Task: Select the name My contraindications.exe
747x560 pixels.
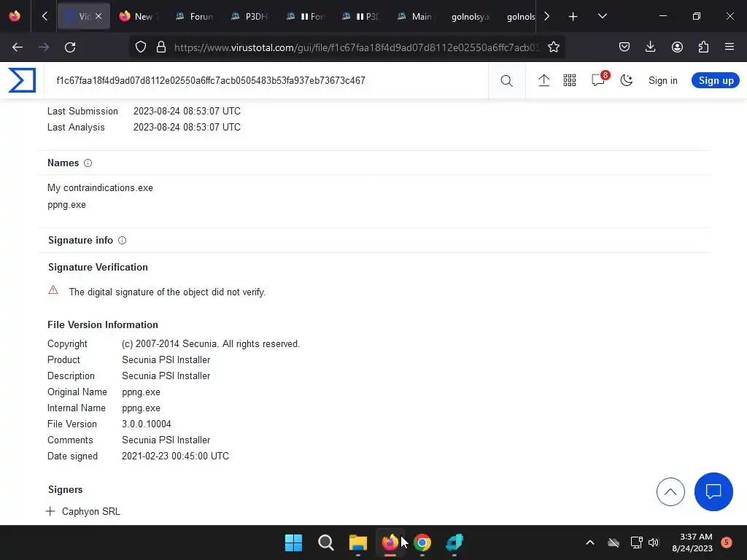Action: 100,187
